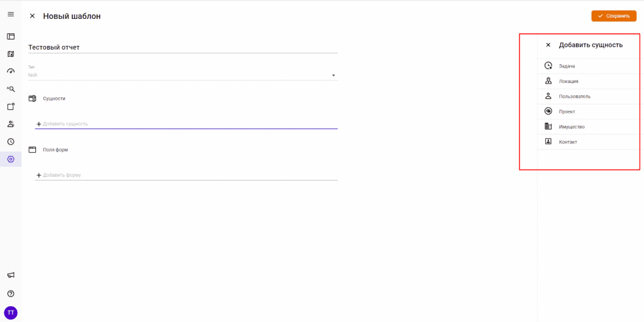Close the Новый шаблон page
This screenshot has width=644, height=322.
pyautogui.click(x=32, y=16)
